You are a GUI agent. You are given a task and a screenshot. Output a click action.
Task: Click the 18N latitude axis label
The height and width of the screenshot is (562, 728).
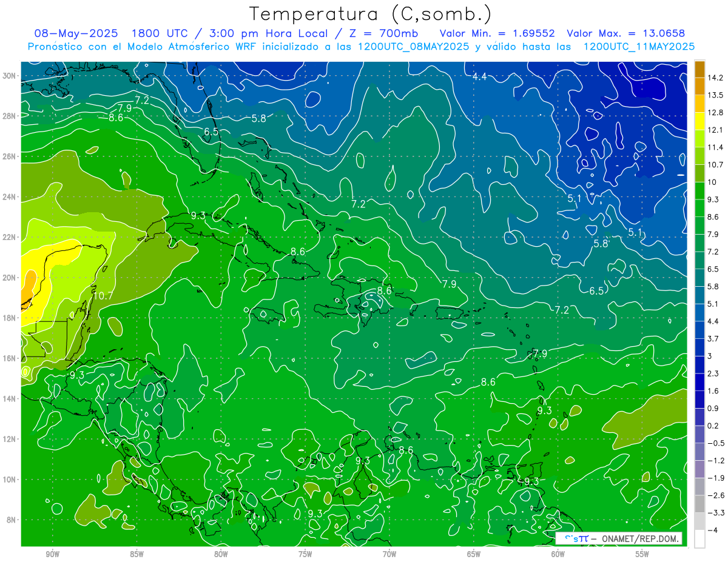click(9, 318)
